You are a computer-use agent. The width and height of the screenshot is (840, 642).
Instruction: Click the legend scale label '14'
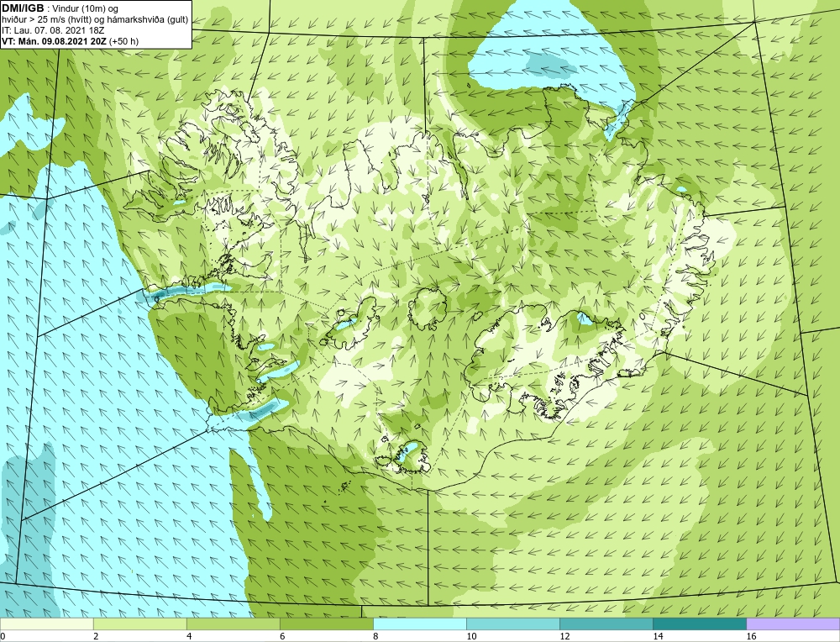pos(658,637)
